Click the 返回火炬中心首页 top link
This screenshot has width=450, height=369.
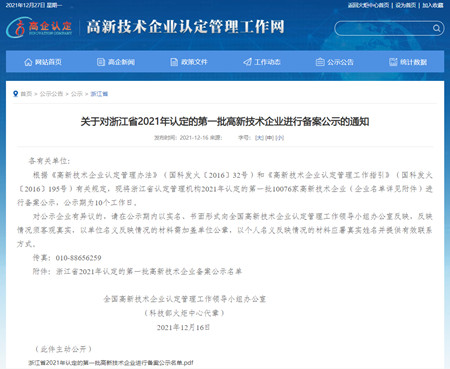[369, 5]
